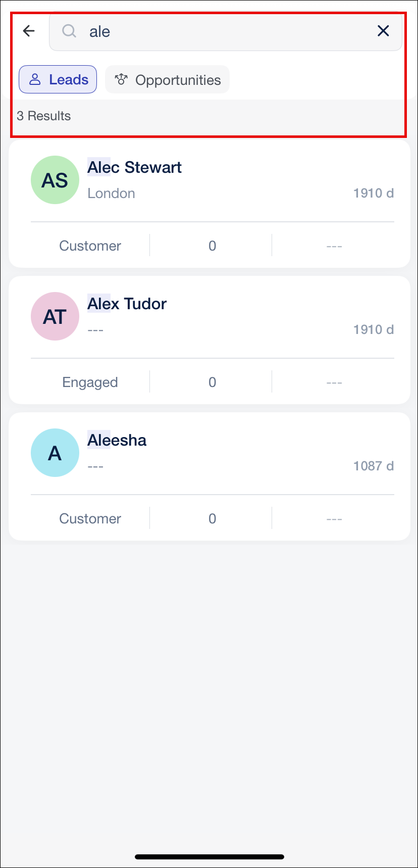Switch to the Opportunities tab
This screenshot has width=418, height=868.
point(167,79)
